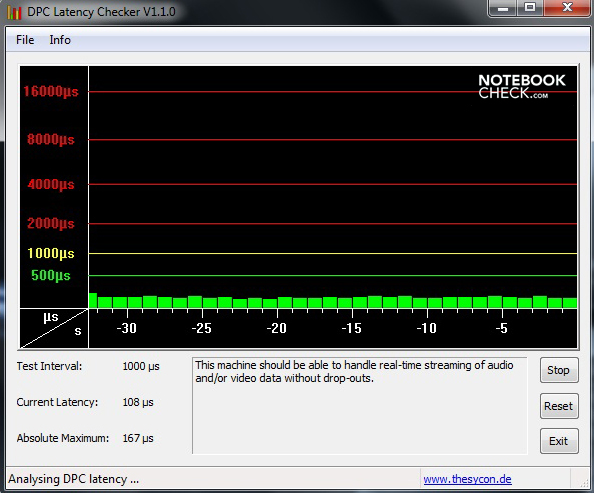The image size is (594, 493).
Task: Open the File menu
Action: click(x=25, y=40)
